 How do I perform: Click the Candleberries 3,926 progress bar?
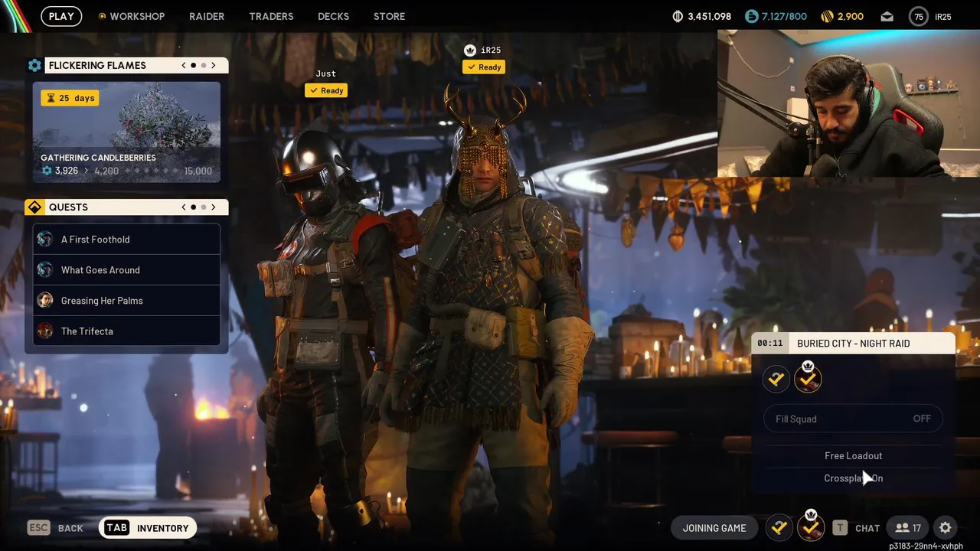(126, 171)
